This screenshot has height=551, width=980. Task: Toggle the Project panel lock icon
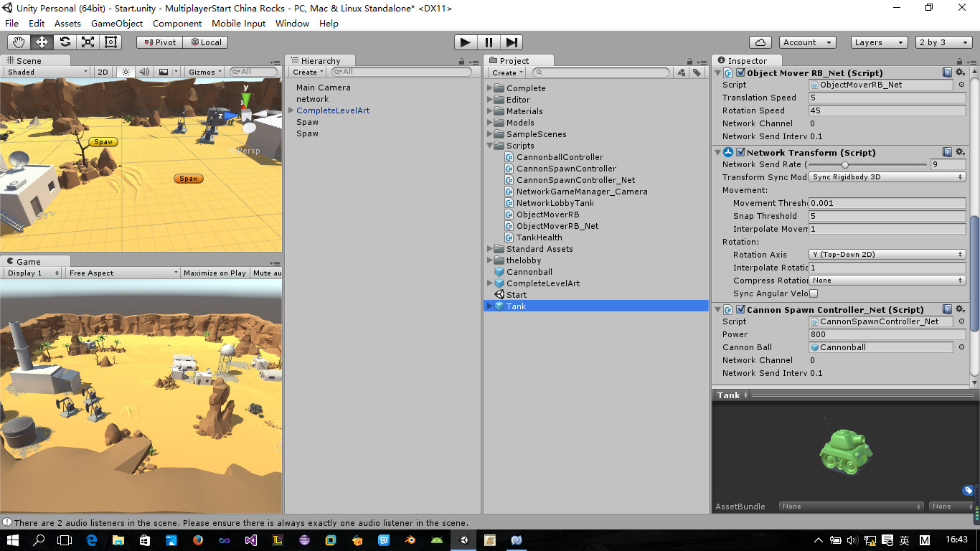(x=690, y=61)
